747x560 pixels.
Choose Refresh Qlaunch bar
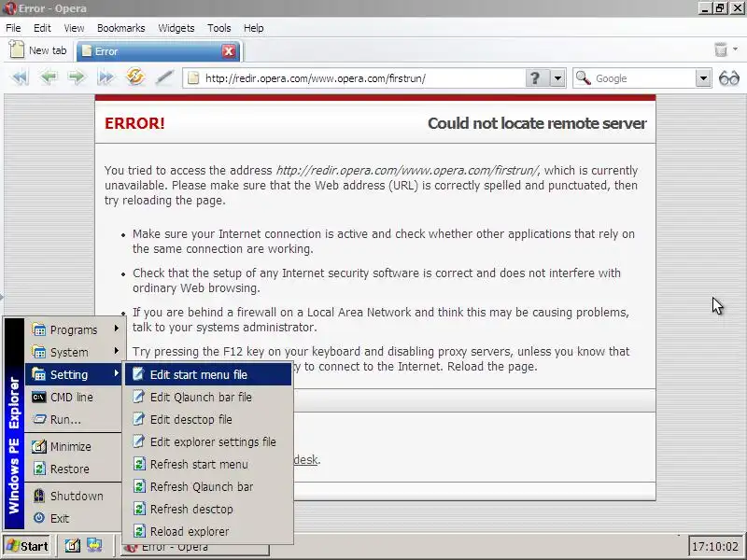tap(208, 486)
